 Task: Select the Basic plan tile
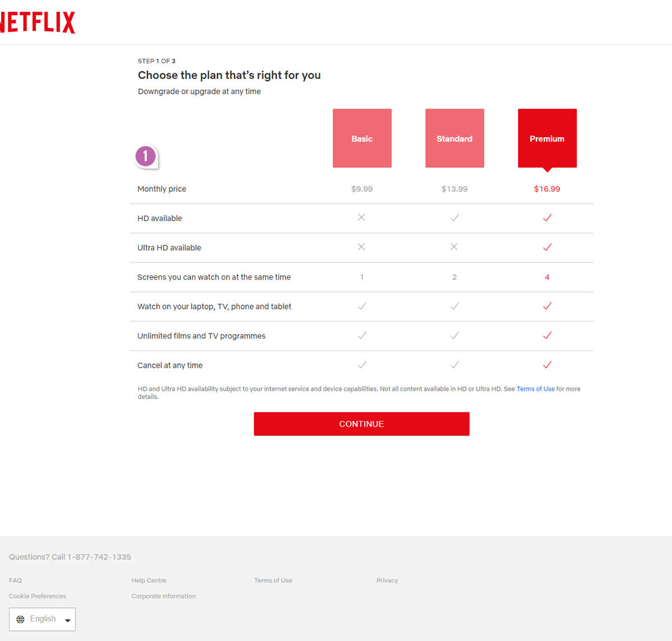pos(362,138)
